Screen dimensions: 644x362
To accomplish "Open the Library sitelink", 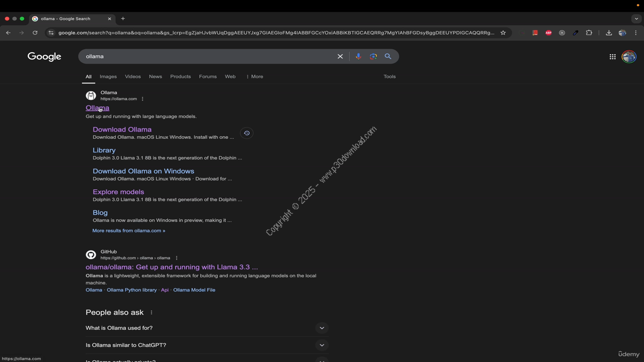I will [x=104, y=150].
